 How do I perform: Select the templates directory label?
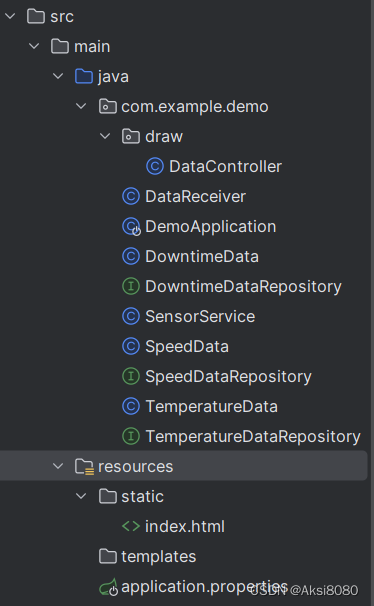(159, 557)
